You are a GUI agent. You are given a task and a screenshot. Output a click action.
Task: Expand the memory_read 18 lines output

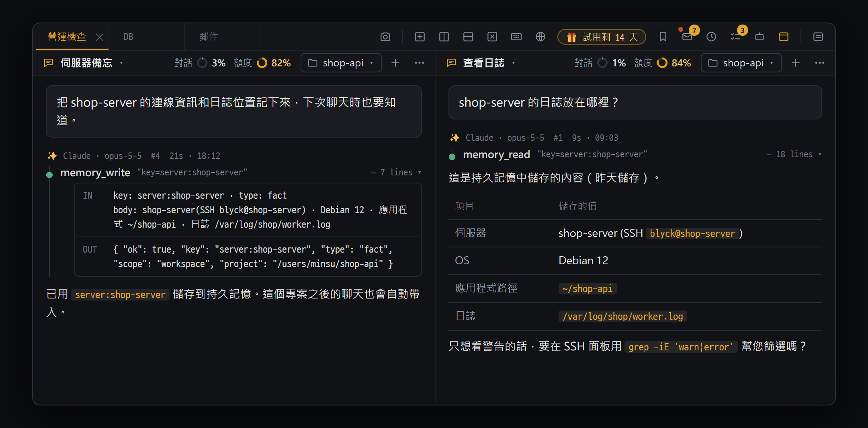click(794, 154)
